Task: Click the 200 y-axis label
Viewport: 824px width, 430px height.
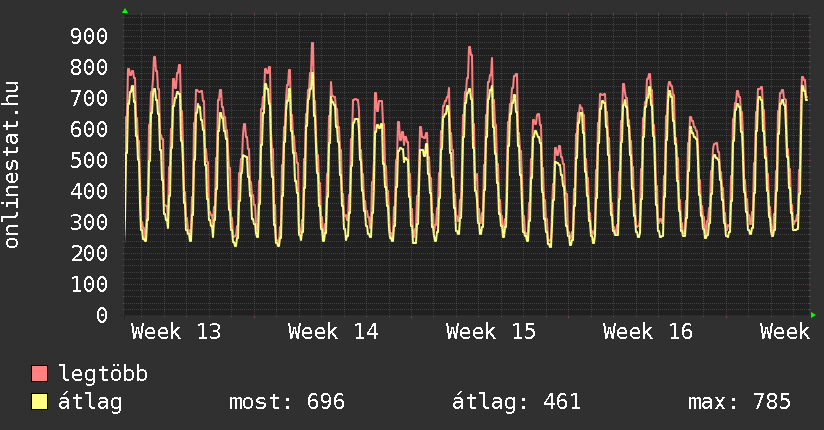Action: 88,254
